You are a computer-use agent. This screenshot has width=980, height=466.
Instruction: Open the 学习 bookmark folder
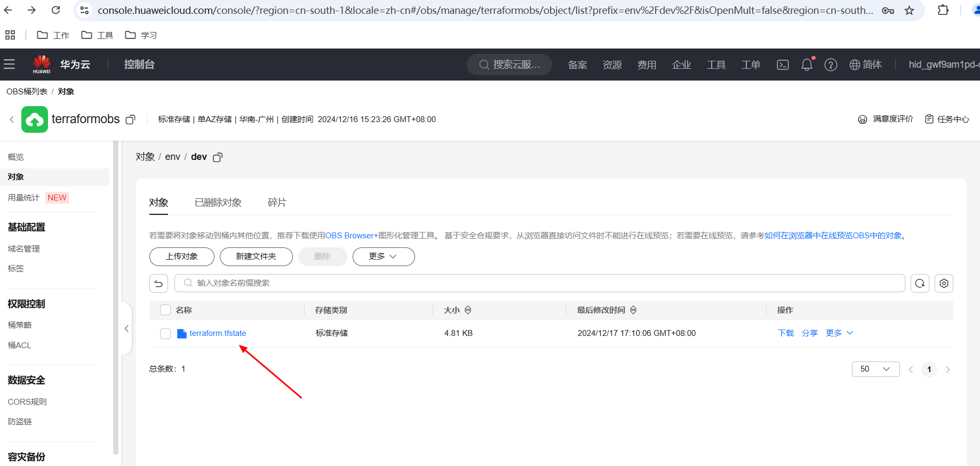pos(141,35)
